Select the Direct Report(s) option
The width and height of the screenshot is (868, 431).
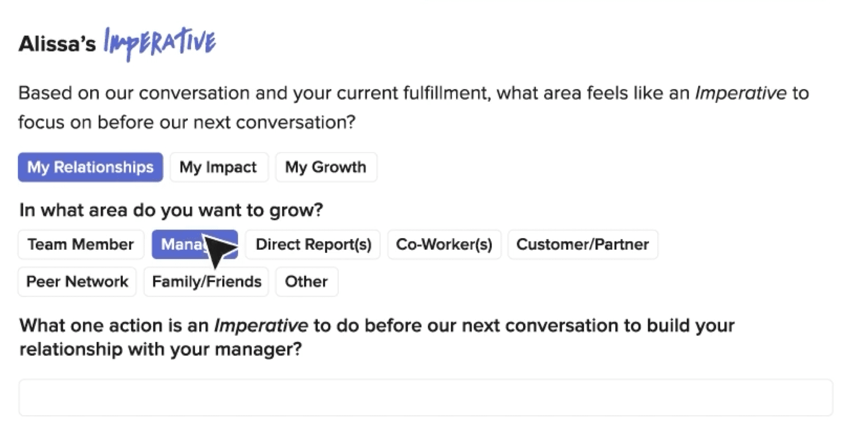(313, 244)
